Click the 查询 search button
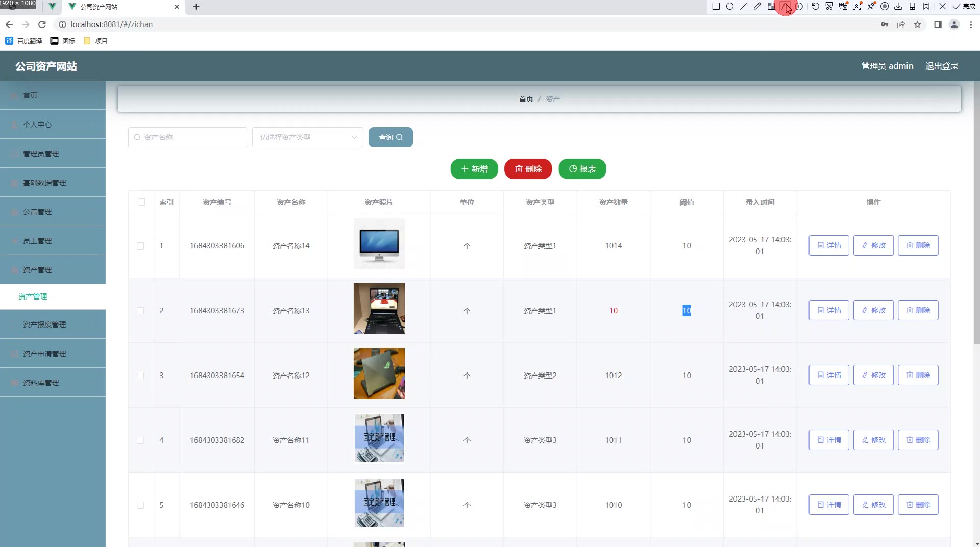Image resolution: width=980 pixels, height=547 pixels. [390, 137]
